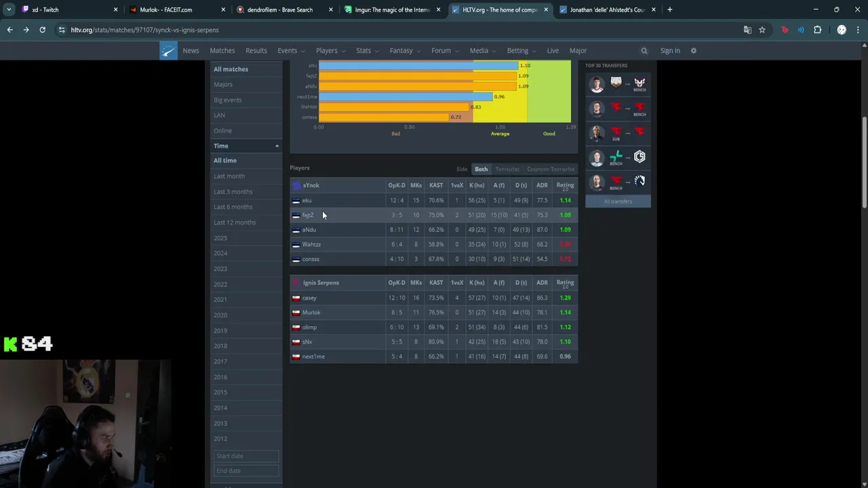Filter by Last month
This screenshot has height=488, width=868.
(x=229, y=176)
